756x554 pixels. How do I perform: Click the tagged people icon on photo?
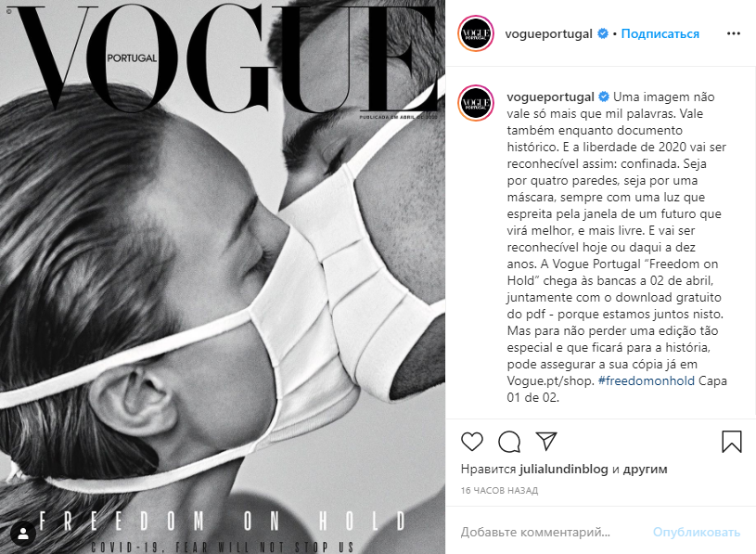click(23, 534)
